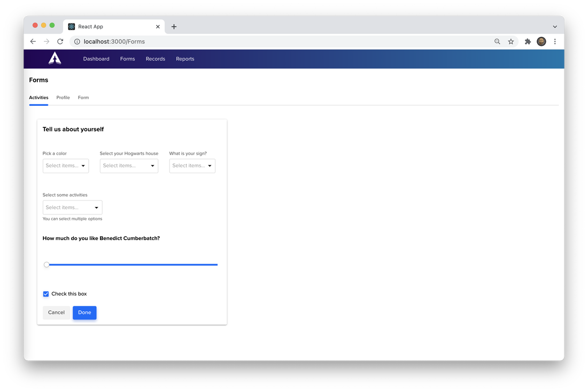Close the React App browser tab

coord(158,27)
